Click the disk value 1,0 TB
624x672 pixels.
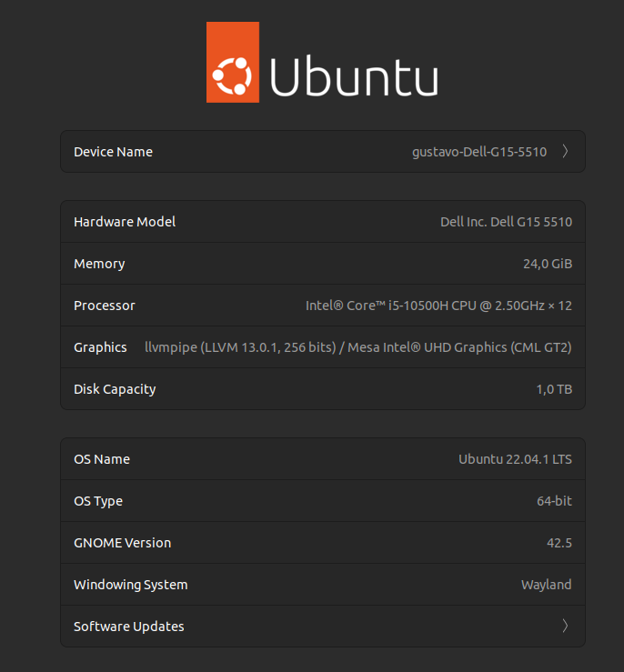click(x=554, y=389)
